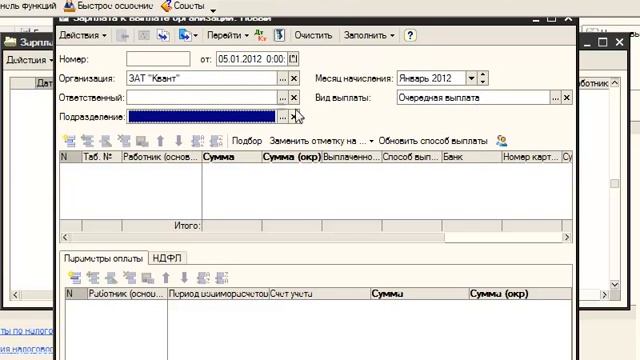640x360 pixels.
Task: Open the Перейти dropdown menu
Action: [x=228, y=36]
